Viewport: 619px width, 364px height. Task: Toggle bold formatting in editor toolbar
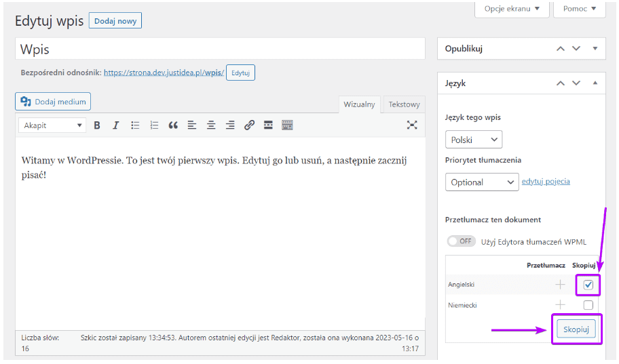97,125
